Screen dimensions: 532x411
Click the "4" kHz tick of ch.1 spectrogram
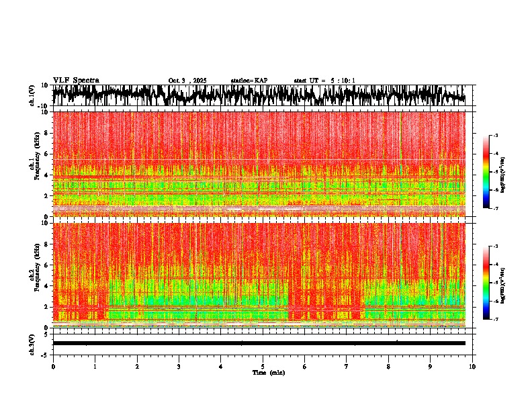pos(47,175)
